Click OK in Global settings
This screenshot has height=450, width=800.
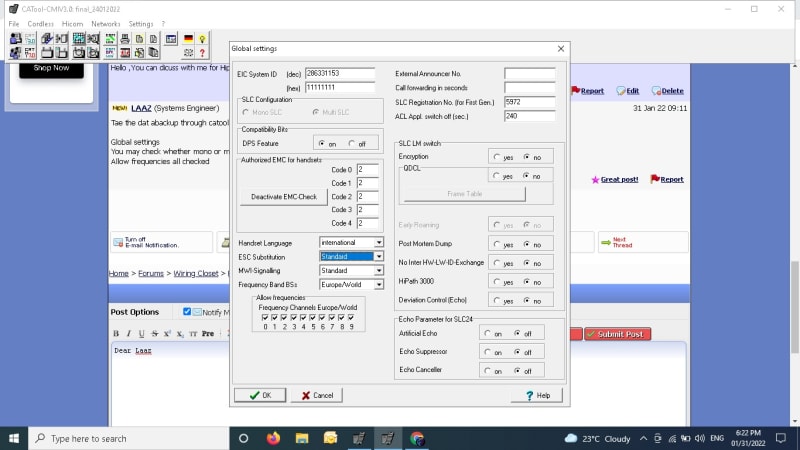260,395
